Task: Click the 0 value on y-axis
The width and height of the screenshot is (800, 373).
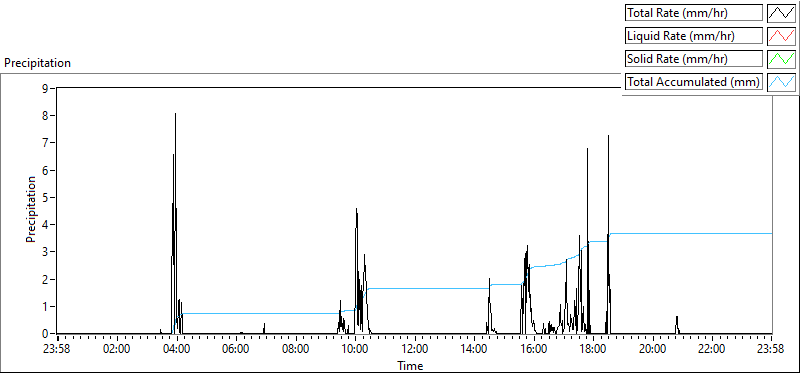Action: click(45, 334)
